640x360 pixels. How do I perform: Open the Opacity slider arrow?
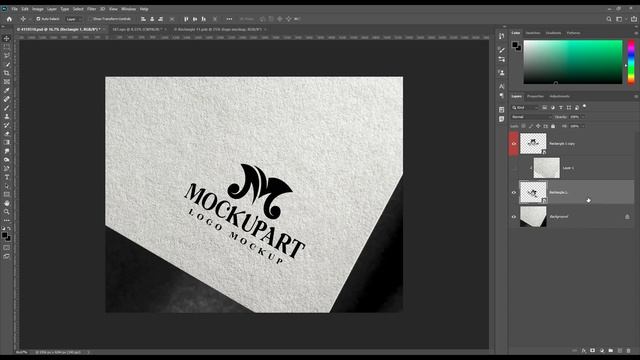pyautogui.click(x=583, y=117)
